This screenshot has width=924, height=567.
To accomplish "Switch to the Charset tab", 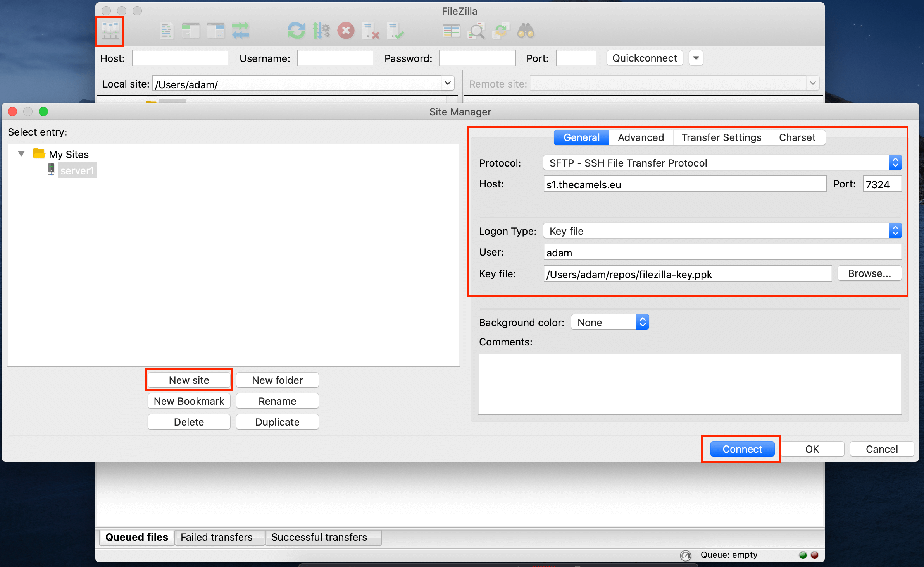I will coord(797,137).
